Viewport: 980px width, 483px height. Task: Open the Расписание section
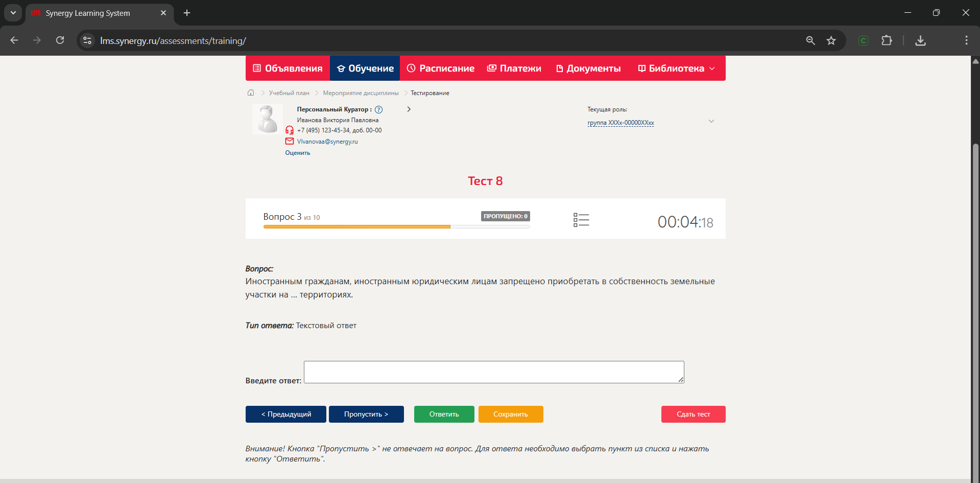click(x=440, y=67)
